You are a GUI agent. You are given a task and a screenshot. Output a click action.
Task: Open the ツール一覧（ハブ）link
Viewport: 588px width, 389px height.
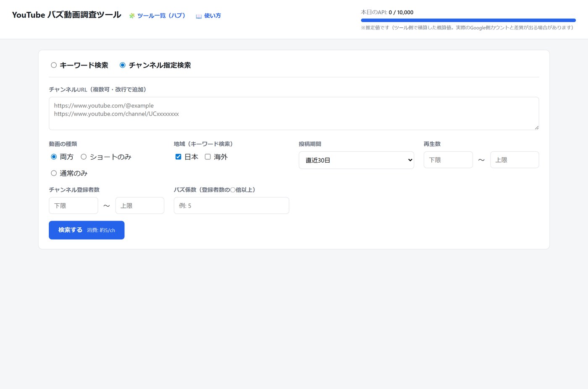pyautogui.click(x=157, y=16)
